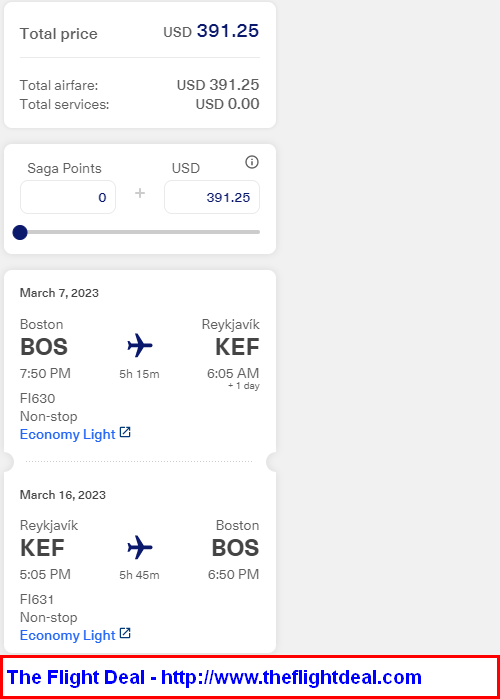Focus the Saga Points input field
The width and height of the screenshot is (500, 699).
(x=68, y=197)
